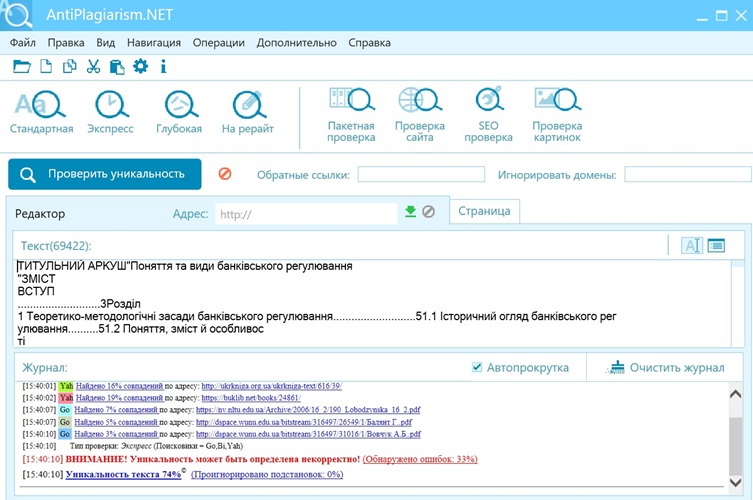Viewport: 753px width, 500px height.
Task: Click Найдено 19% совпадений link
Action: [120, 398]
